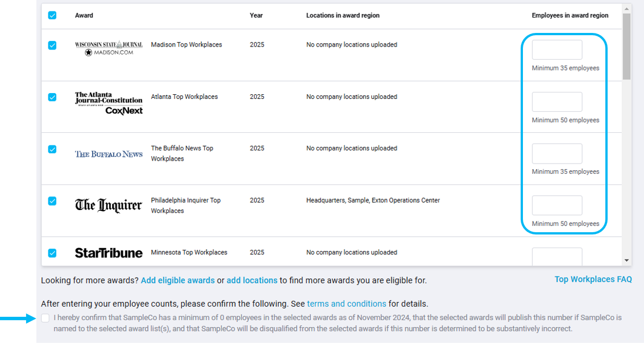Screen dimensions: 644x352
Task: Click the add locations link
Action: [x=250, y=280]
